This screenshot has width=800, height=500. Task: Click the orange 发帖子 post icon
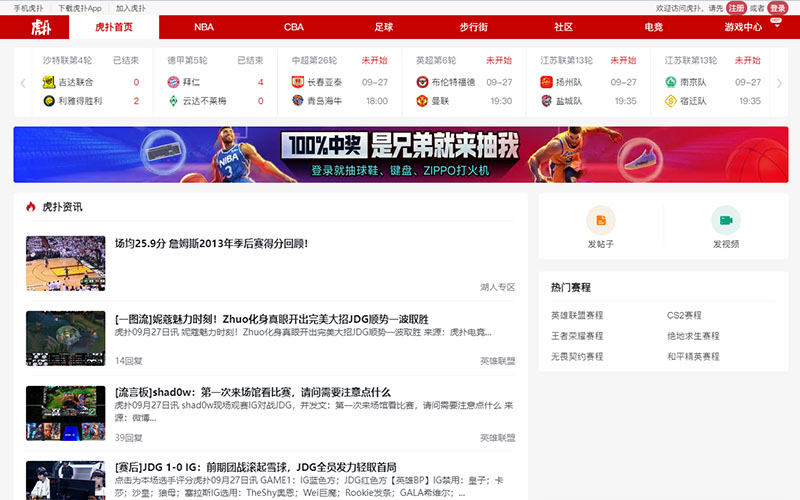click(601, 220)
